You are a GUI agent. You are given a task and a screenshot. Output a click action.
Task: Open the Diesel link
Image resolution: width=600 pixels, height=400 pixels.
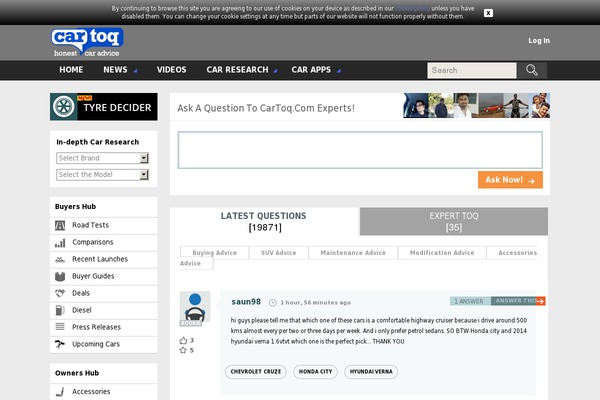click(82, 310)
